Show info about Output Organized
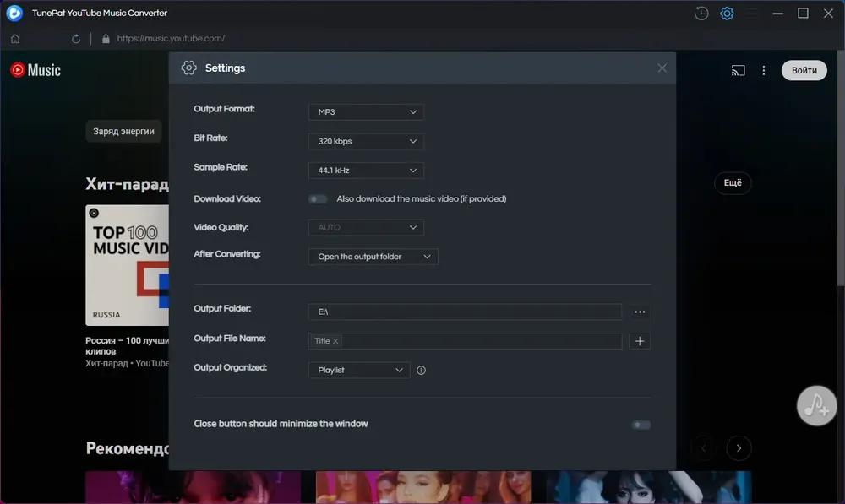Viewport: 845px width, 504px height. (422, 371)
